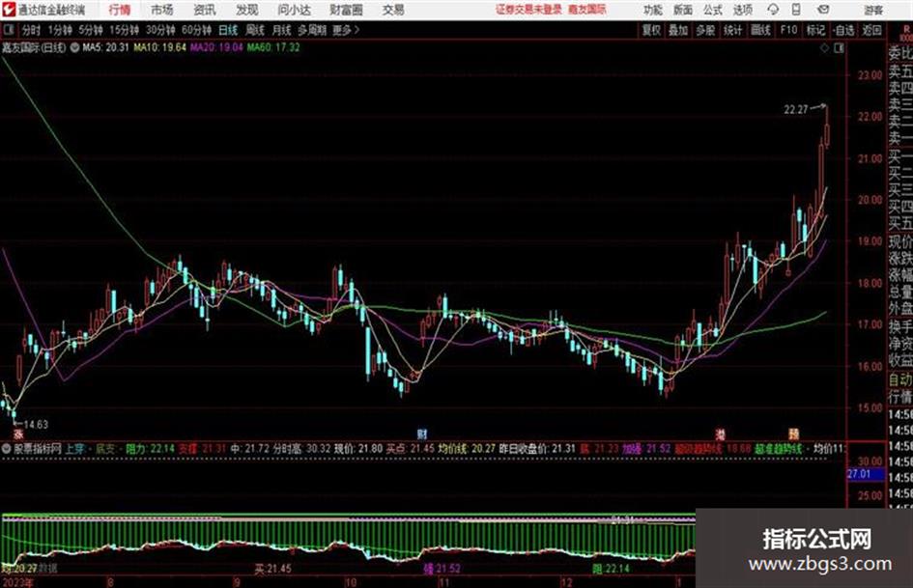Open the 资讯 menu tab
Viewport: 913px width, 588px height.
click(205, 10)
